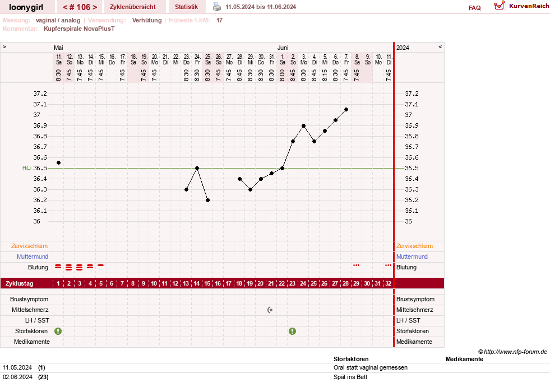Select cycle day 32 in the Zyklustag bar
This screenshot has height=392, width=550.
[388, 283]
